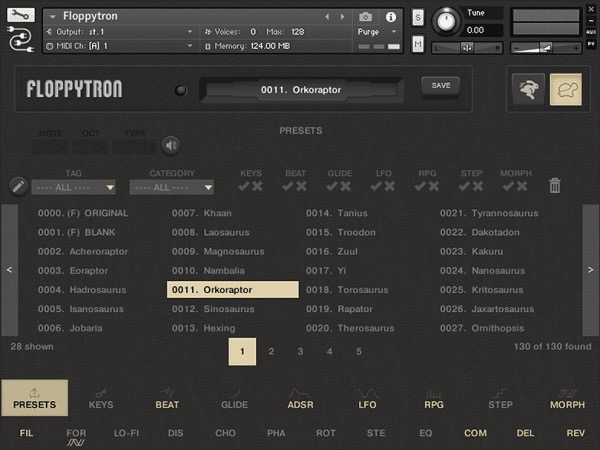The width and height of the screenshot is (600, 450).
Task: Go to preset page 2
Action: (271, 351)
